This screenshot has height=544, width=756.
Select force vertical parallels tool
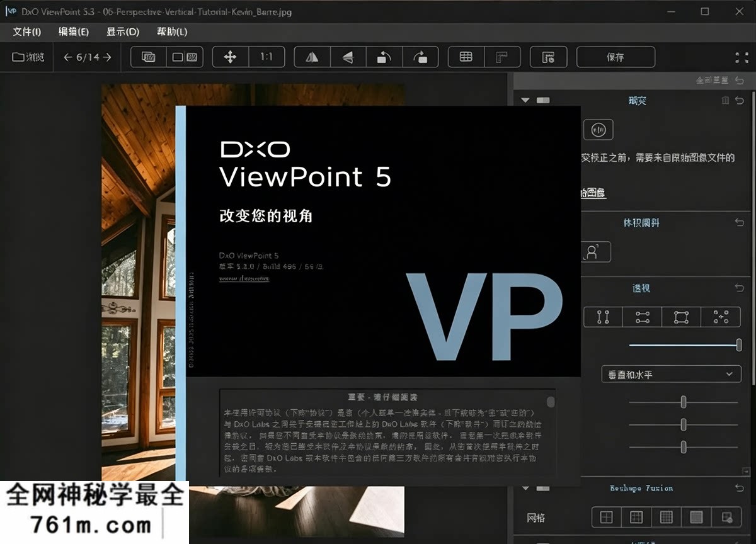pyautogui.click(x=603, y=317)
